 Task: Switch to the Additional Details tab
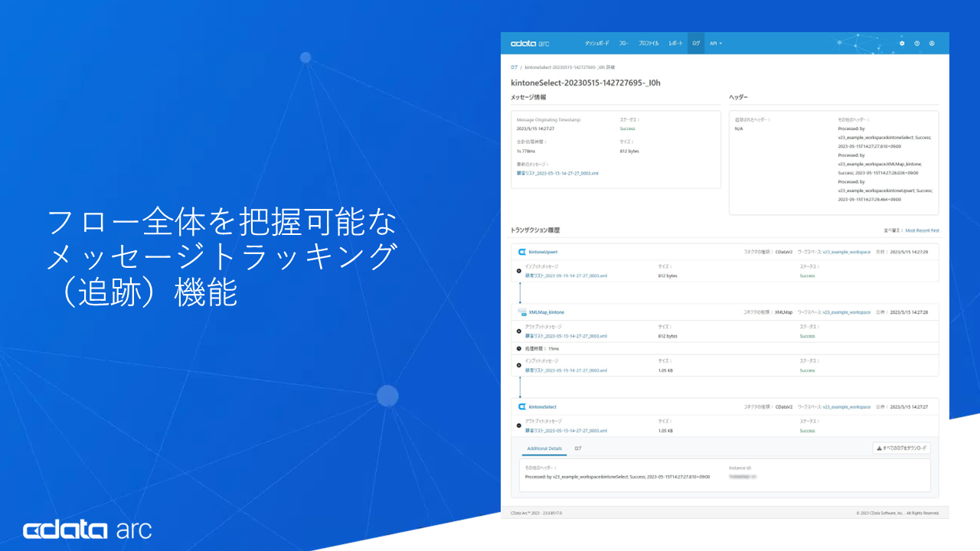coord(544,448)
